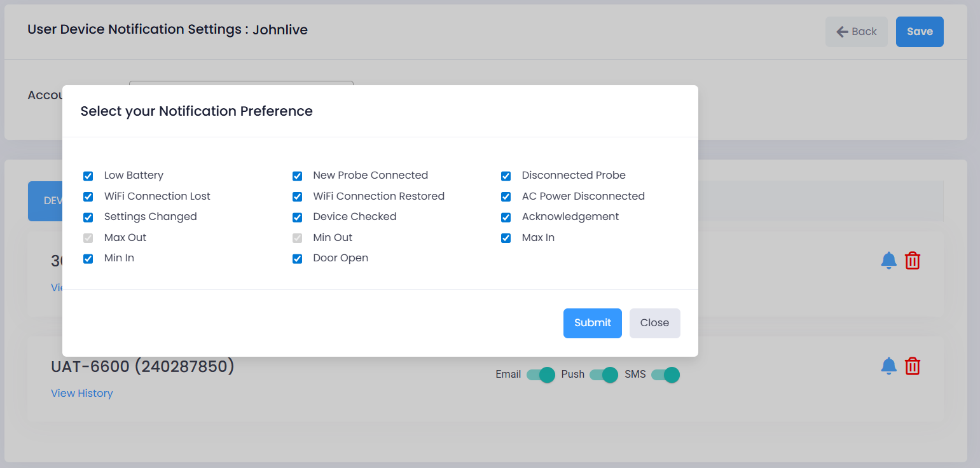
Task: Disable the SMS toggle for UAT-6600
Action: pos(666,375)
